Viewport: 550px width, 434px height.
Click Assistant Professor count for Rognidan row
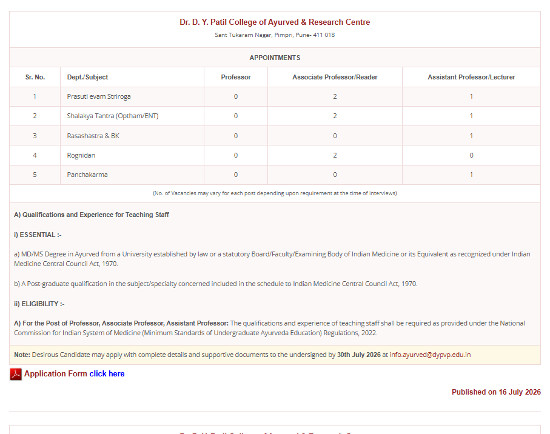[x=471, y=155]
